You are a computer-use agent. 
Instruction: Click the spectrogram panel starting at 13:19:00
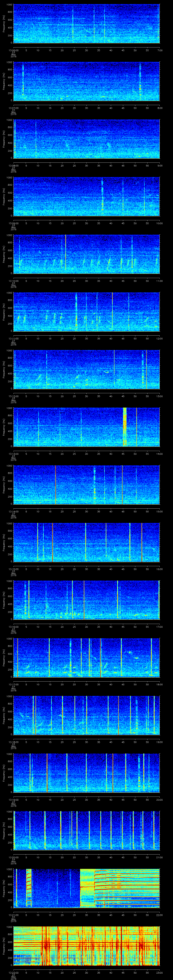87,773
